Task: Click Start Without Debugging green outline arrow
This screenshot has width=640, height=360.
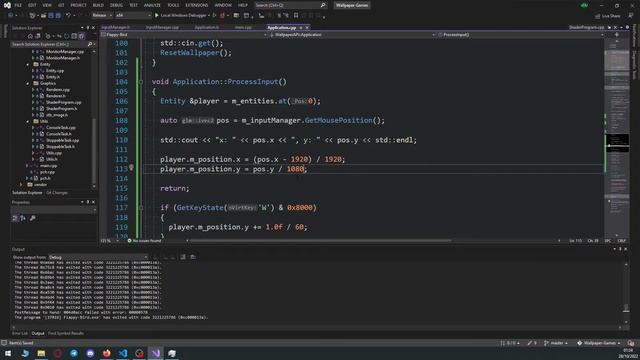Action: tap(214, 16)
